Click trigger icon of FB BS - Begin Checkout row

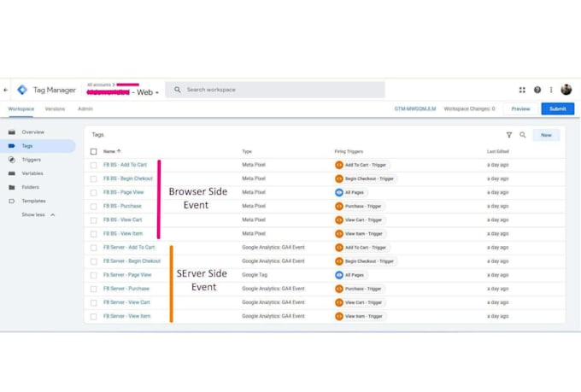[x=339, y=178]
